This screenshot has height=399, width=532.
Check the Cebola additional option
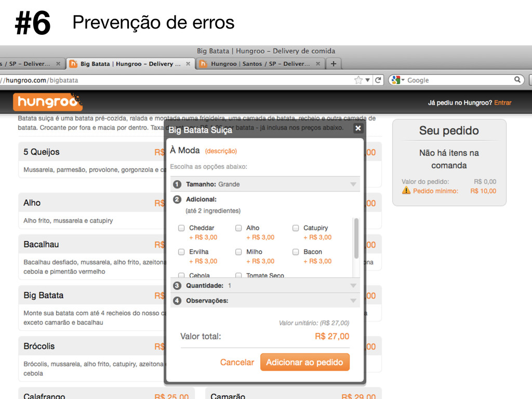[181, 275]
